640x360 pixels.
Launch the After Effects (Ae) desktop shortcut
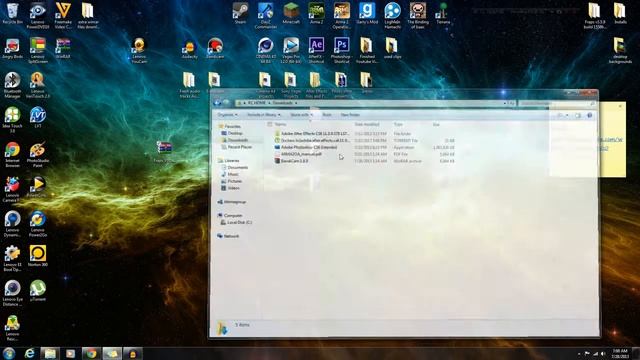click(316, 50)
